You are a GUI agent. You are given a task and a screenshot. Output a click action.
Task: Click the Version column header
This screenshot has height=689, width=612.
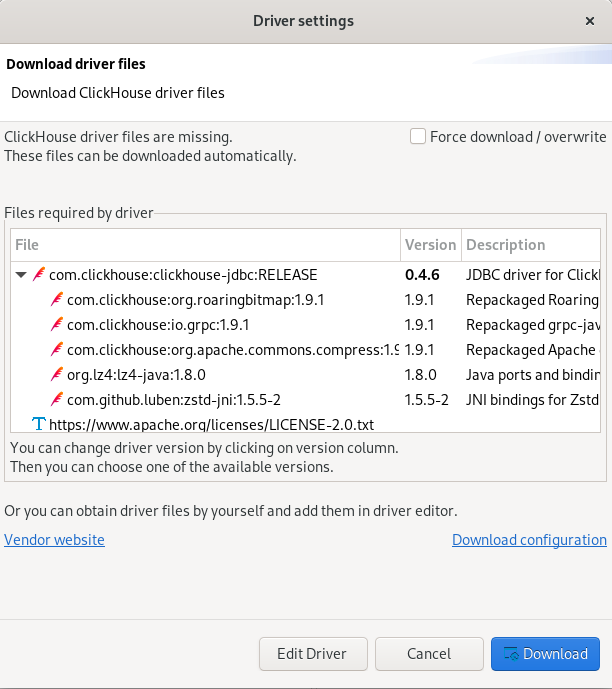[430, 245]
